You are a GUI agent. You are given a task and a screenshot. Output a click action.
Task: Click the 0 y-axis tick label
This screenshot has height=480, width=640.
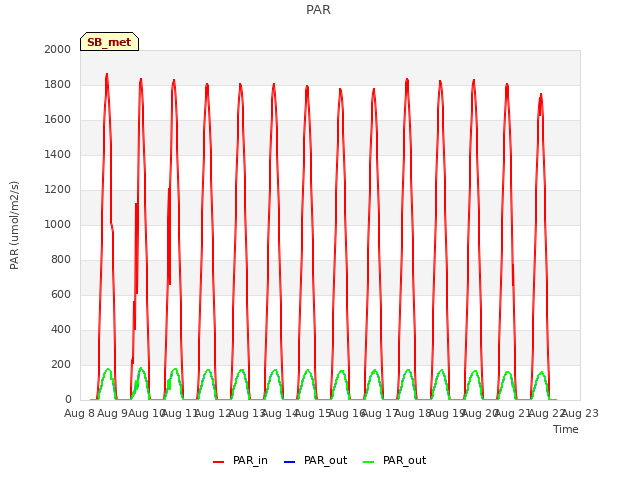click(68, 400)
